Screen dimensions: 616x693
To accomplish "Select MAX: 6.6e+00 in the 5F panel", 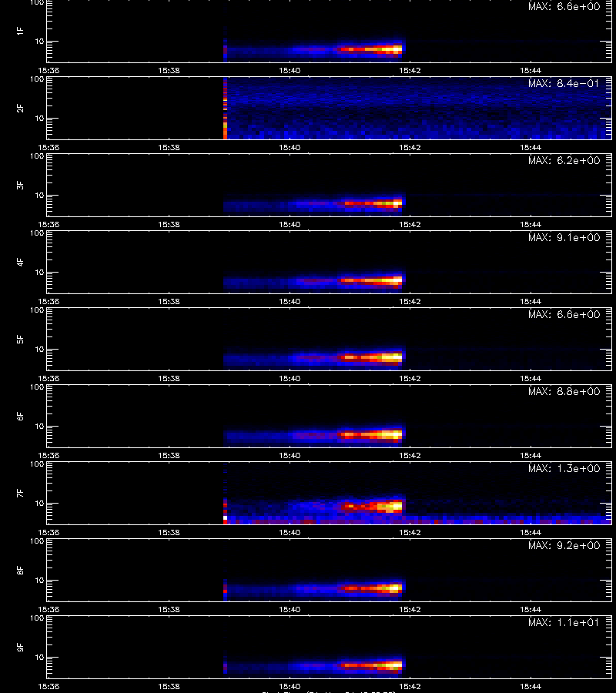I will (564, 315).
